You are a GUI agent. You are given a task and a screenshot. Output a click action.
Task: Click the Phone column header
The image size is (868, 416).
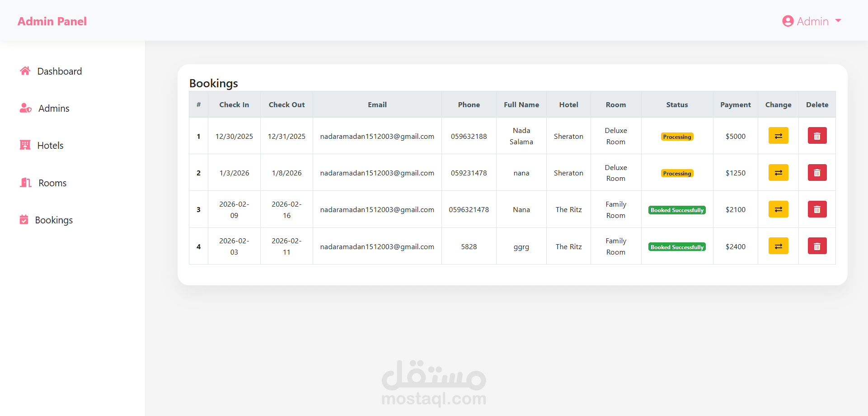point(469,104)
